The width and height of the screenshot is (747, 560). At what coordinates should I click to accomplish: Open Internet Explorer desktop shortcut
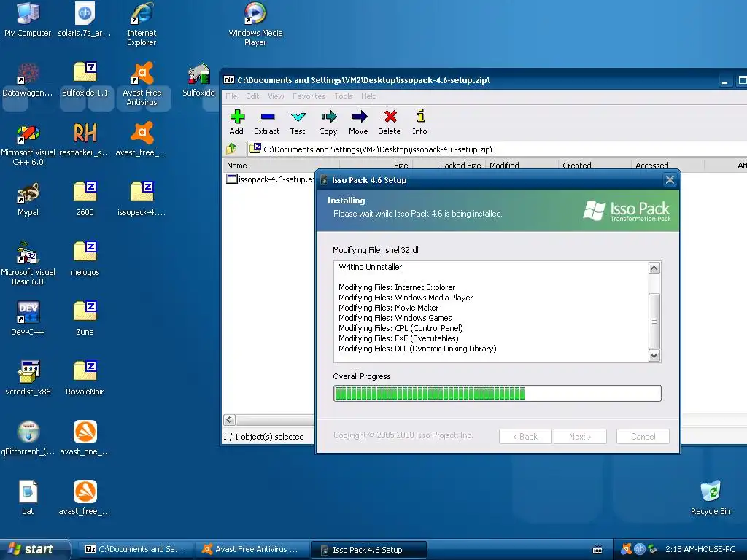(142, 25)
